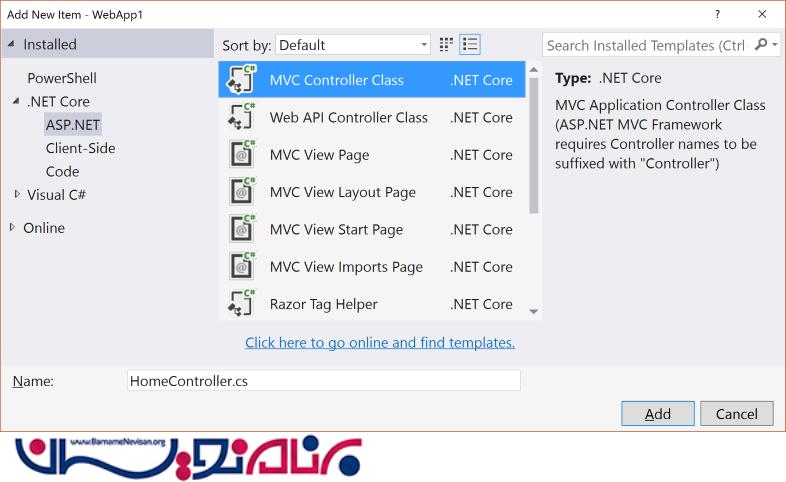This screenshot has width=786, height=482.
Task: Click the Web API Controller Class icon
Action: (x=241, y=118)
